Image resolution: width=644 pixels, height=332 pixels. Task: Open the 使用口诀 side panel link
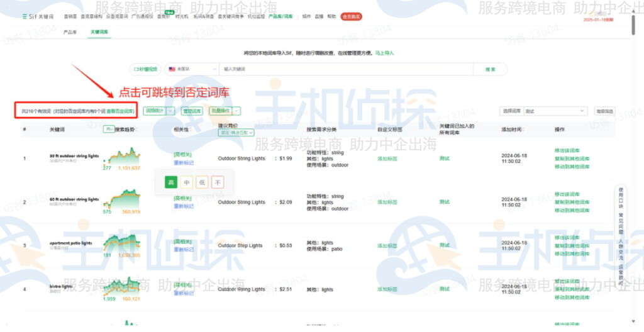click(621, 199)
